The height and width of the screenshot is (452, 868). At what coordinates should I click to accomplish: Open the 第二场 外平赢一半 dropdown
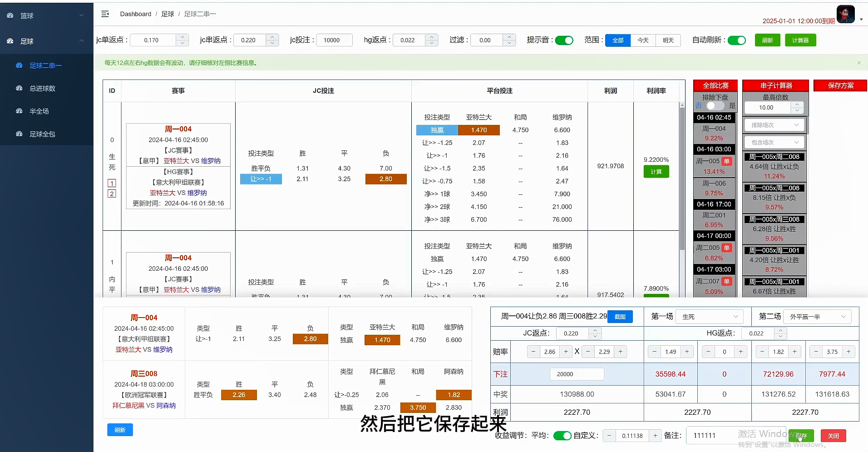coord(818,317)
